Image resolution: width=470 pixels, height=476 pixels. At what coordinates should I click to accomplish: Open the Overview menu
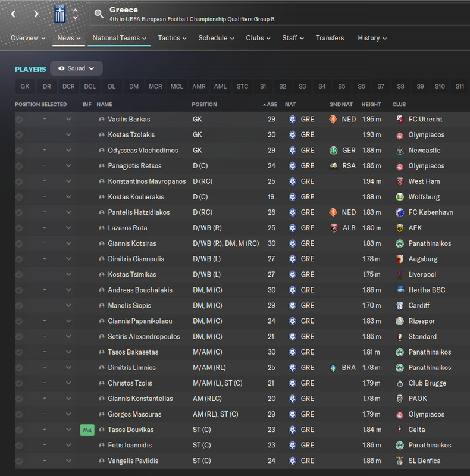pos(28,38)
